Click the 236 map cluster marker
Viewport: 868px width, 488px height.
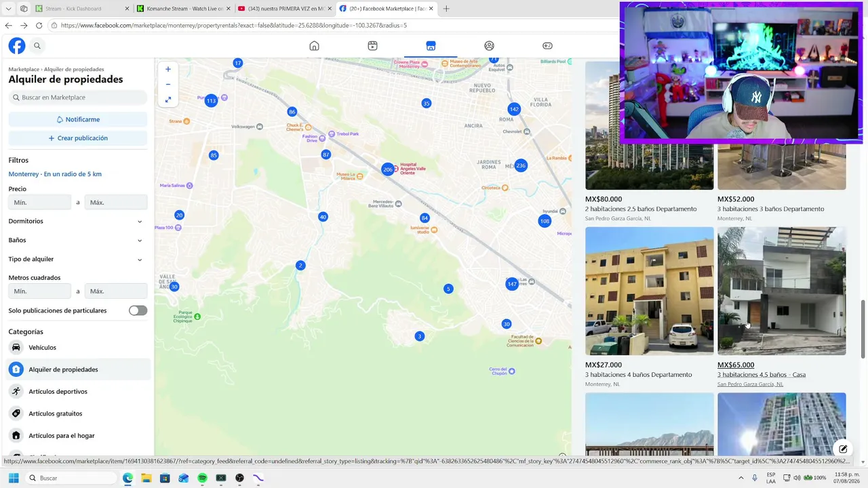click(521, 165)
